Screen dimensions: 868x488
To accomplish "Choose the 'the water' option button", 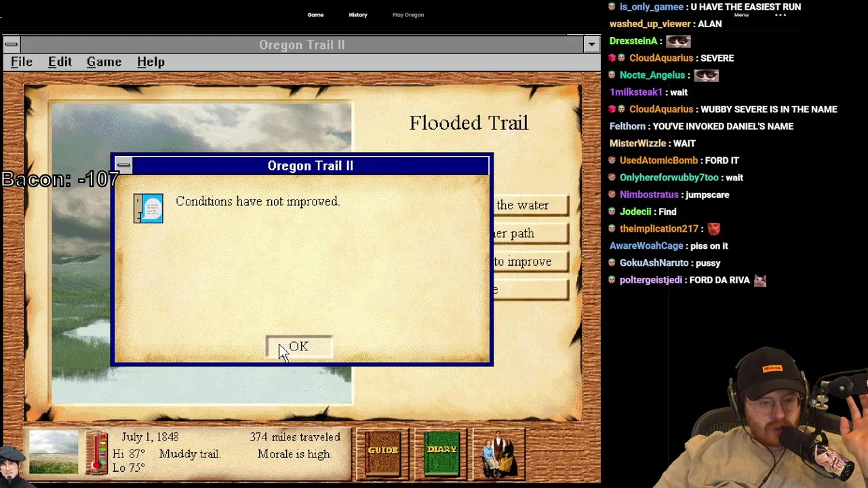I will click(x=531, y=205).
